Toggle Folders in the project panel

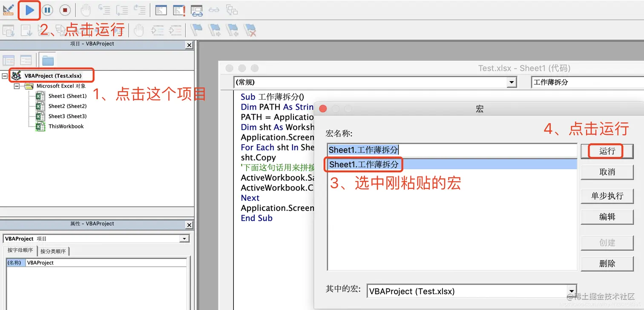[47, 60]
